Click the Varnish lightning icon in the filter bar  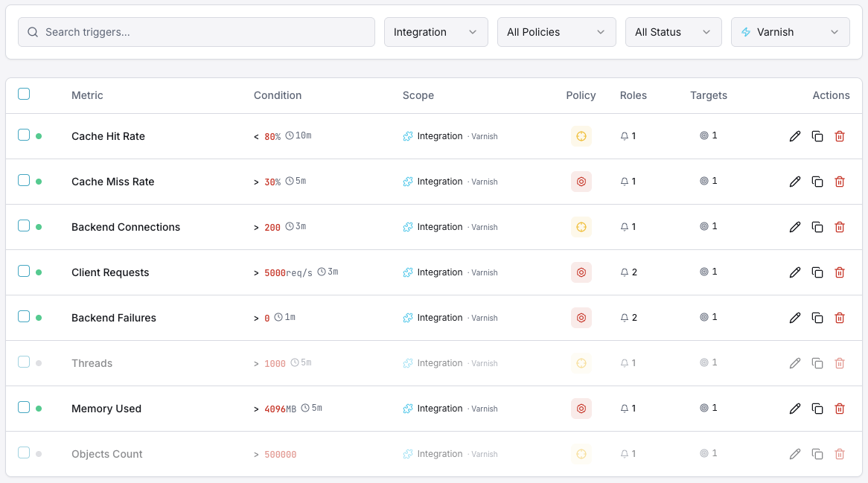click(745, 31)
